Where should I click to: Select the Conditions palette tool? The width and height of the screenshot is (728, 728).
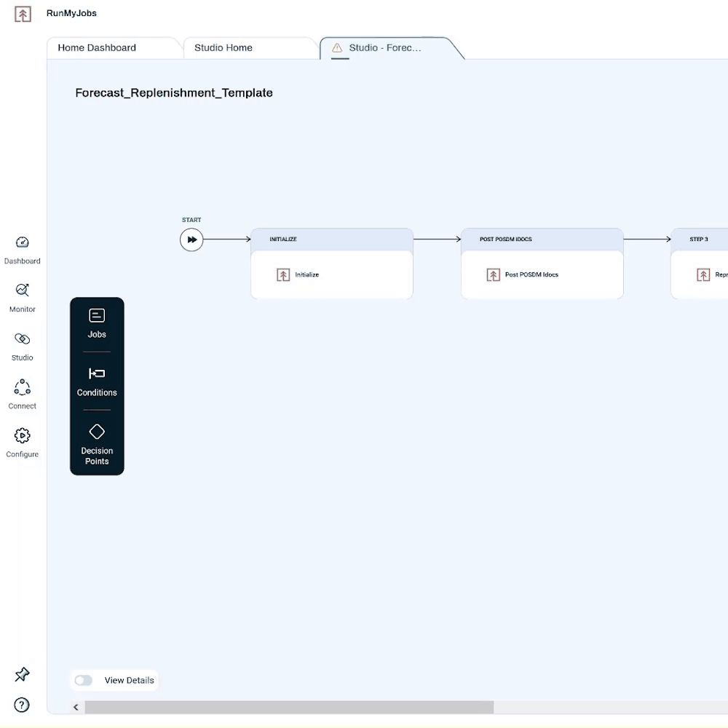tap(97, 381)
